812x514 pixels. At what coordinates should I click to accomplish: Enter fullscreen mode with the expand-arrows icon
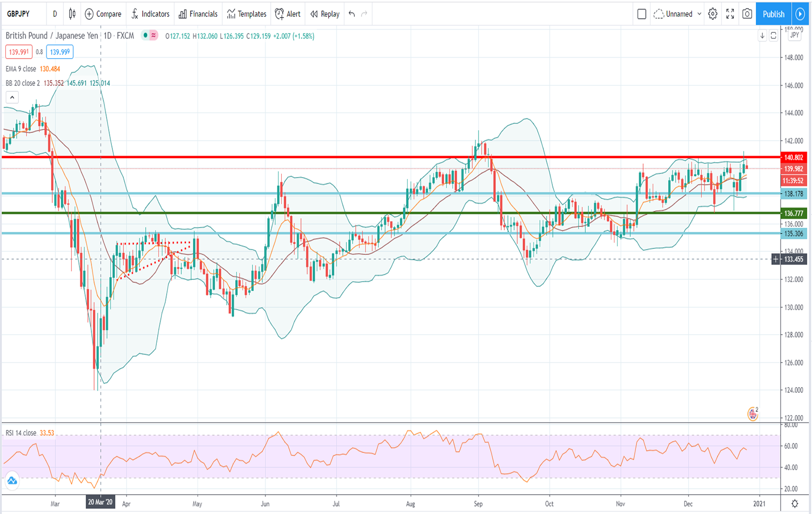[x=730, y=14]
